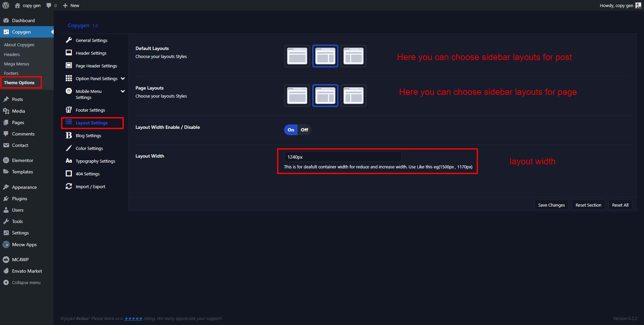The image size is (644, 325).
Task: Click the Comments icon in sidebar
Action: tap(6, 134)
